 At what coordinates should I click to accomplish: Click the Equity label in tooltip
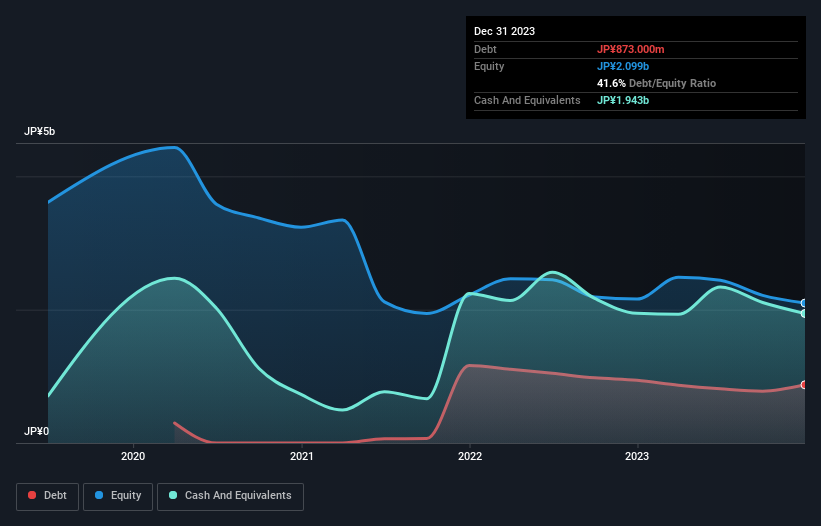coord(489,66)
